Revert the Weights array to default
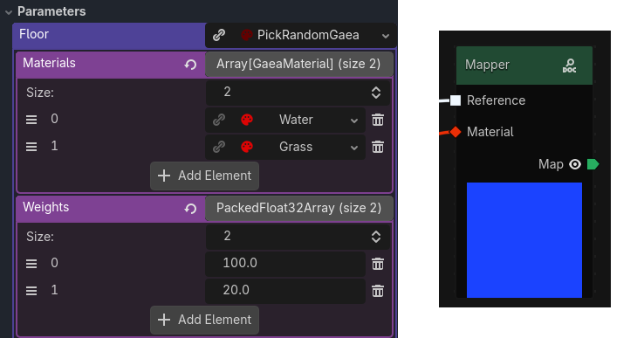Image resolution: width=644 pixels, height=338 pixels. pos(190,209)
